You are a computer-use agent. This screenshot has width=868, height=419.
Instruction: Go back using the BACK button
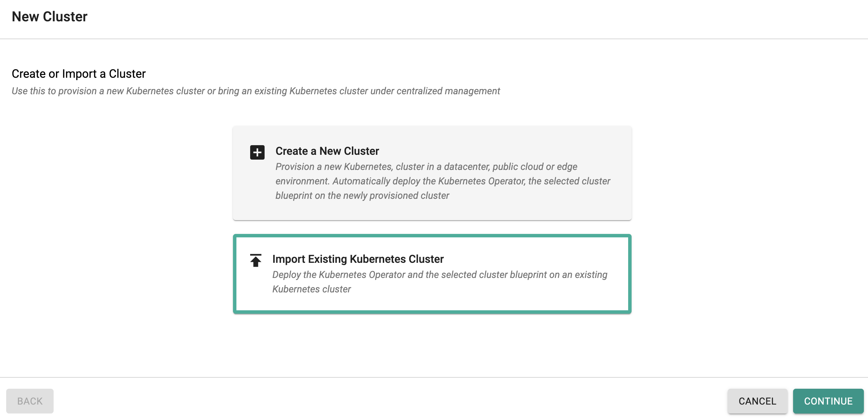pyautogui.click(x=30, y=401)
